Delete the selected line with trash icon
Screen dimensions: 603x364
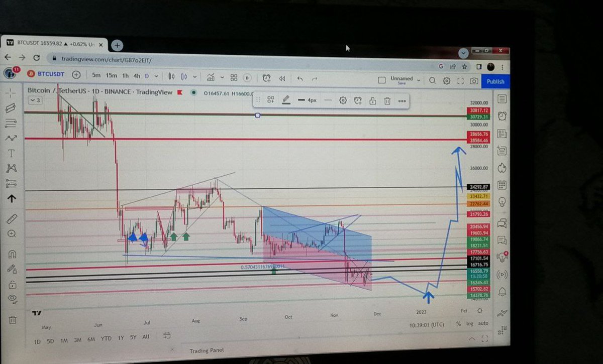387,101
